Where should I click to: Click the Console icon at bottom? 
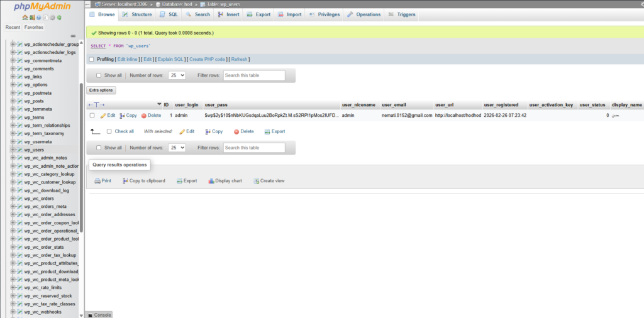(x=91, y=315)
